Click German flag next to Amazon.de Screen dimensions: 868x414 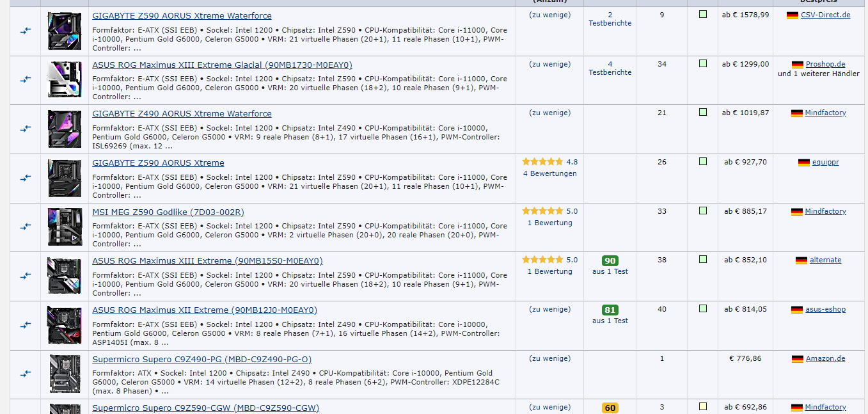[x=797, y=359]
